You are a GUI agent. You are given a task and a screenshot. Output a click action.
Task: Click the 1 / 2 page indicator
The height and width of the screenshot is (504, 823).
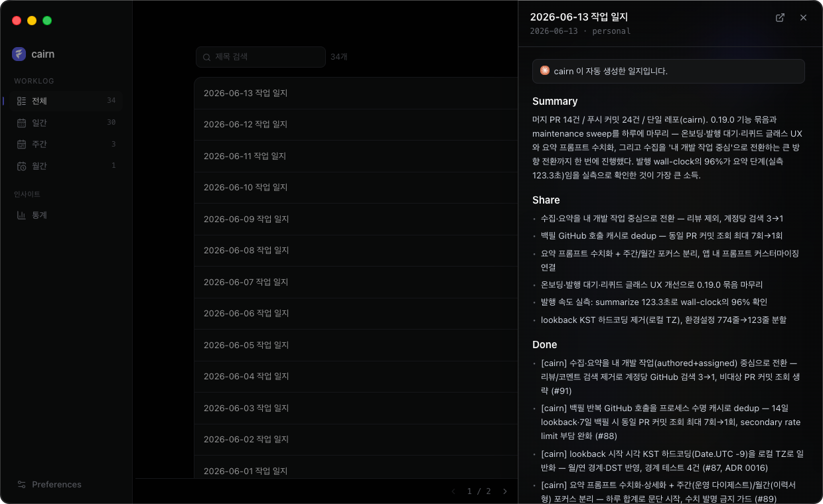point(479,491)
